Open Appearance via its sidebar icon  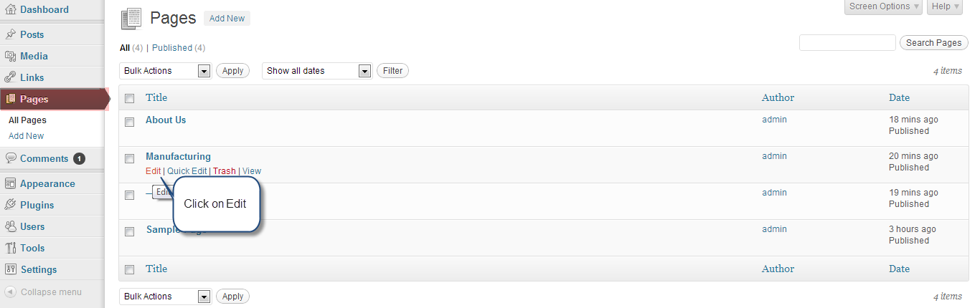(10, 183)
